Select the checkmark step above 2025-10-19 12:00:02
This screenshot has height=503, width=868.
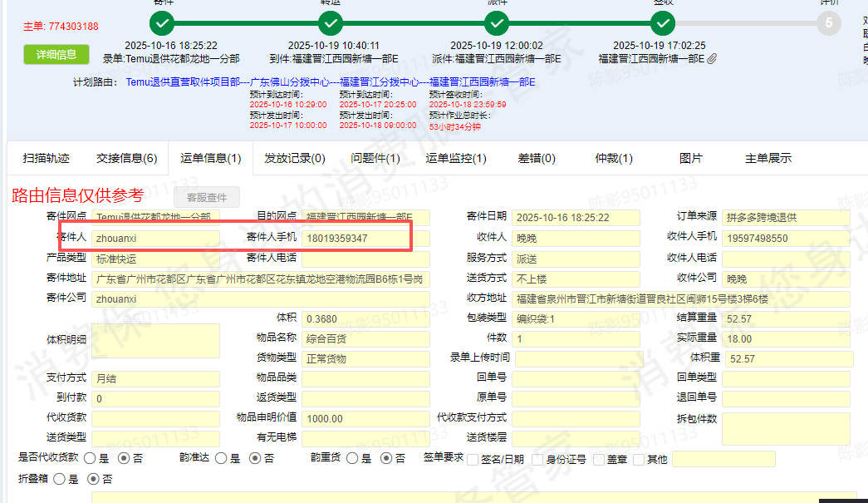click(497, 22)
